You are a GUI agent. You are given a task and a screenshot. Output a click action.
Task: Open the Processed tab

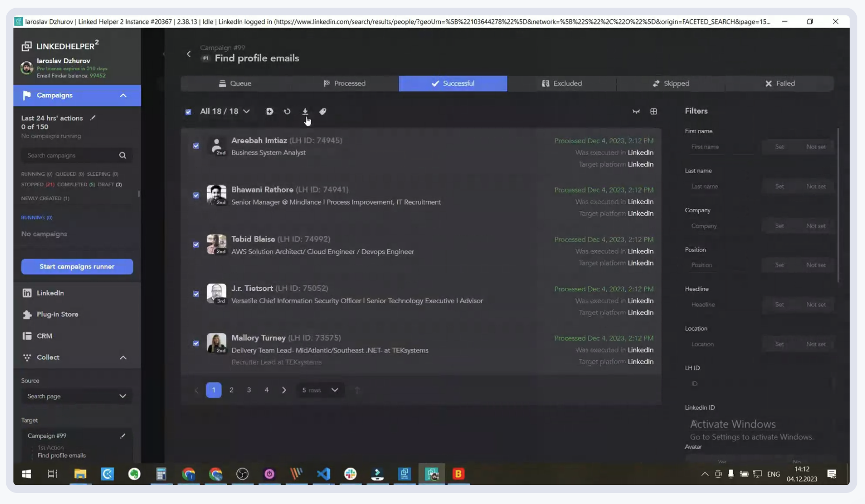(x=345, y=83)
